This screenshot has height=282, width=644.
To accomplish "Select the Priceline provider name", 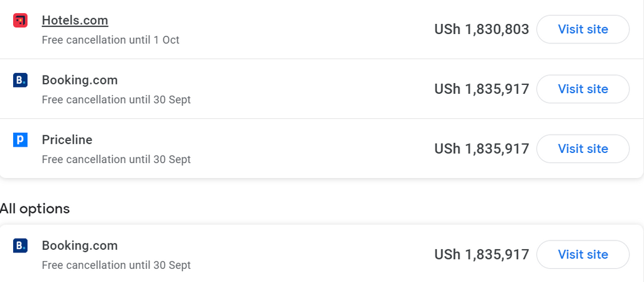I will [x=67, y=139].
